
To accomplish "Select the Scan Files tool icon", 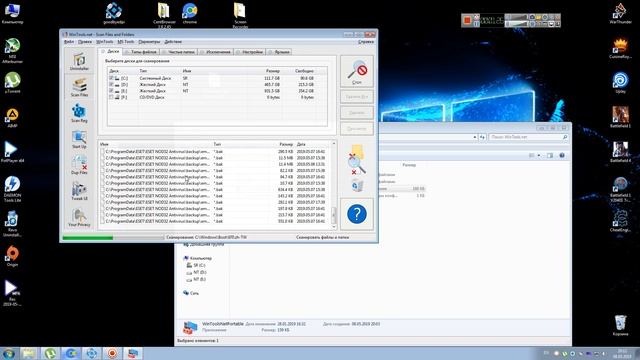I will pyautogui.click(x=79, y=87).
